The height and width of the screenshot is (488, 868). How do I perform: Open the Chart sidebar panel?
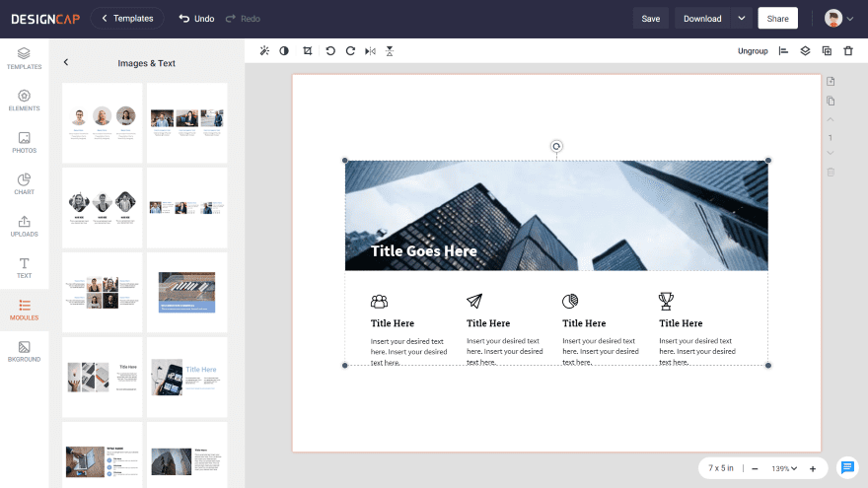[24, 184]
